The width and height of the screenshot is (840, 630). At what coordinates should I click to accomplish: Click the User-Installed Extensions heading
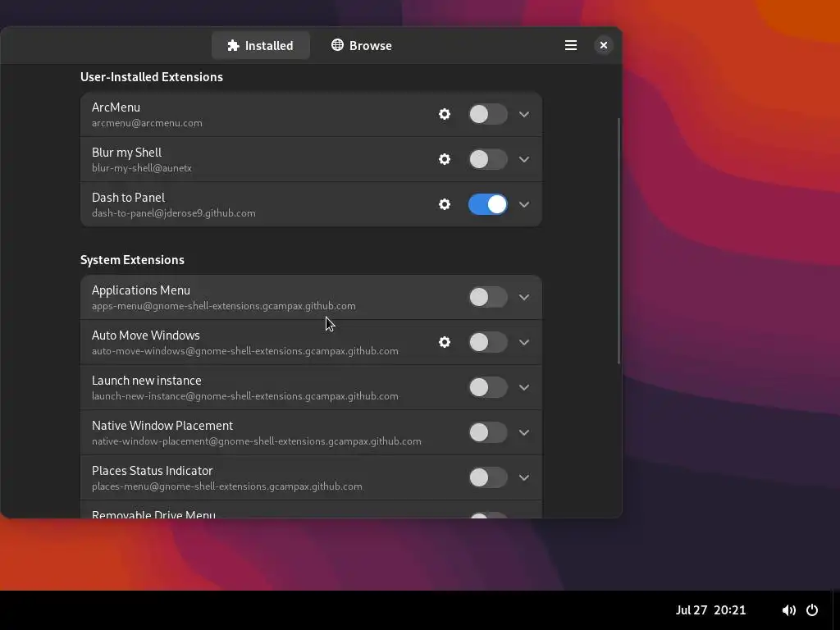pyautogui.click(x=152, y=76)
